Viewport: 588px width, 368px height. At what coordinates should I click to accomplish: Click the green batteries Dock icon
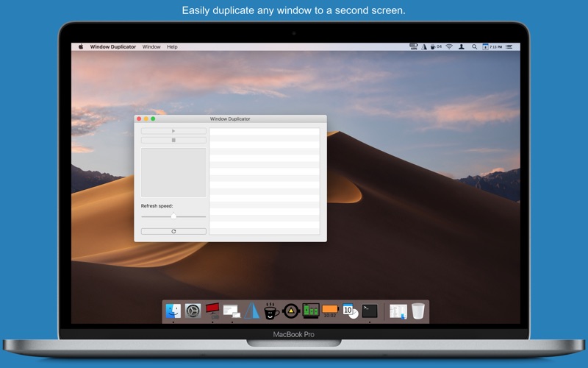[311, 311]
